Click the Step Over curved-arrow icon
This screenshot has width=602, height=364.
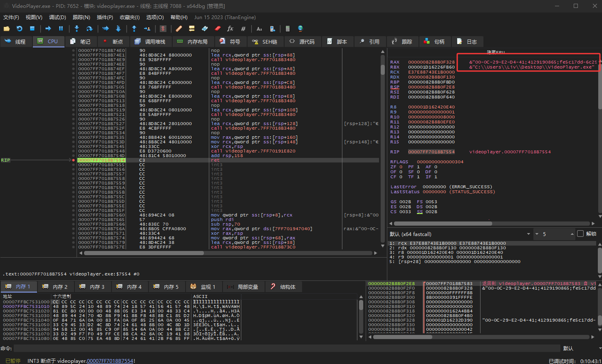pos(89,29)
